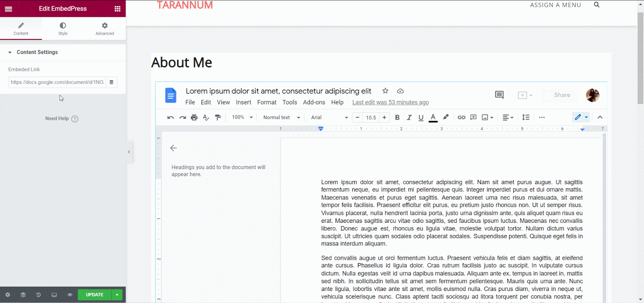Star the Lorem ipsum document

pyautogui.click(x=385, y=91)
